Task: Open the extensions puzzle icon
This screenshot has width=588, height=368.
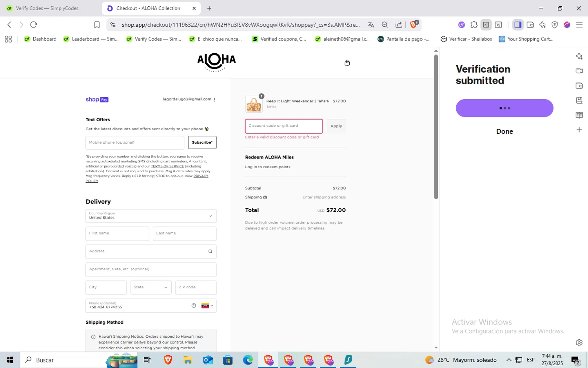Action: [x=474, y=25]
